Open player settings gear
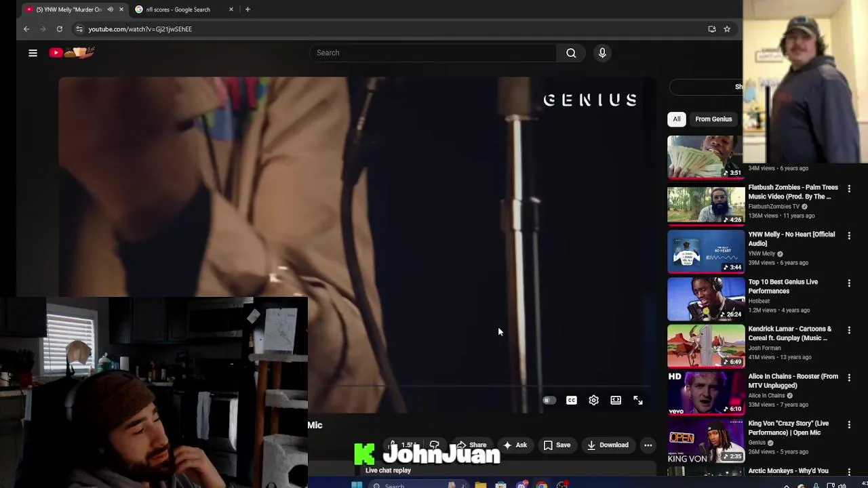Image resolution: width=868 pixels, height=488 pixels. pyautogui.click(x=593, y=401)
